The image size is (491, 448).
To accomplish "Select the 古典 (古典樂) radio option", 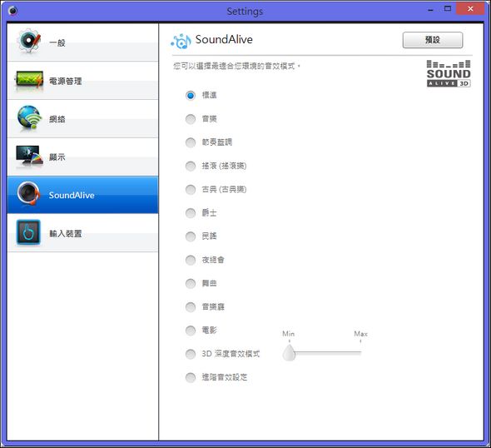I will point(191,189).
